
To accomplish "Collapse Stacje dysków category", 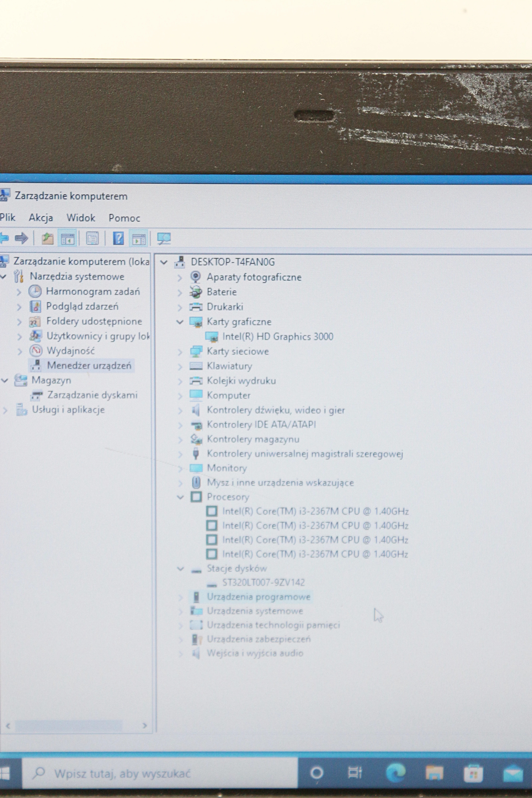I will coord(181,569).
